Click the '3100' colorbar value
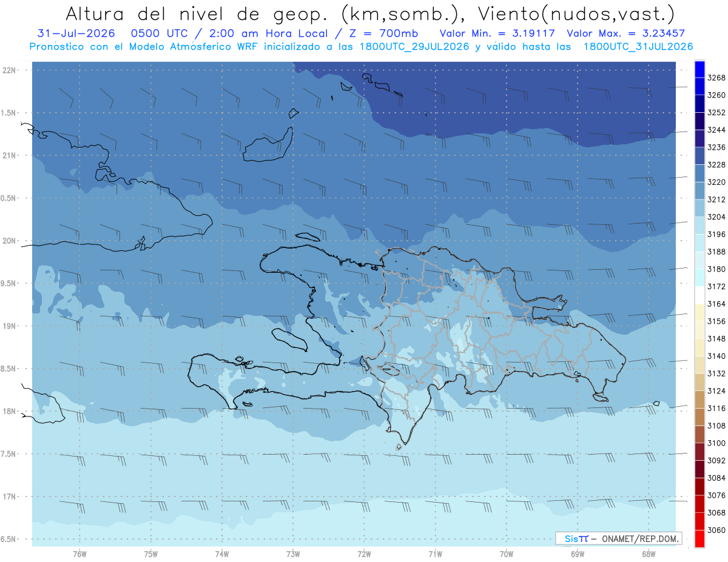The width and height of the screenshot is (728, 562). click(x=716, y=443)
